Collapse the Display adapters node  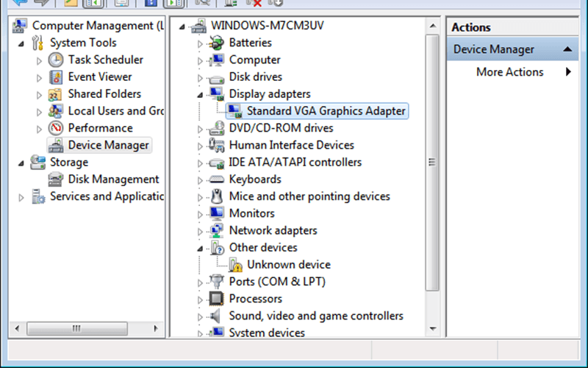[x=200, y=96]
